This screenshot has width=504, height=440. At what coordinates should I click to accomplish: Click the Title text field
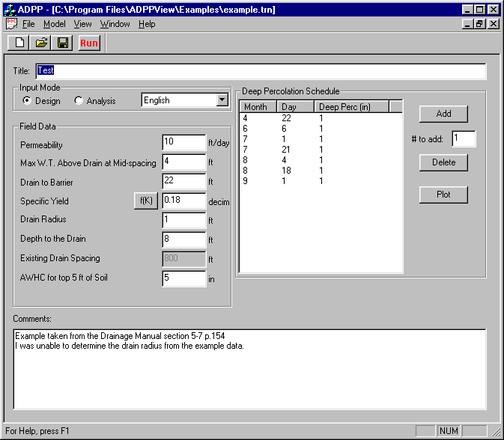(x=261, y=71)
